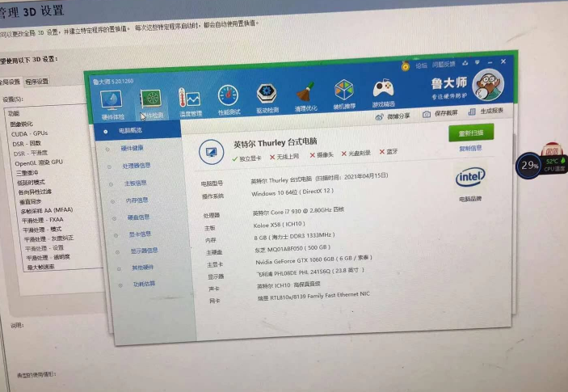Click the 无线上网 status item

284,157
